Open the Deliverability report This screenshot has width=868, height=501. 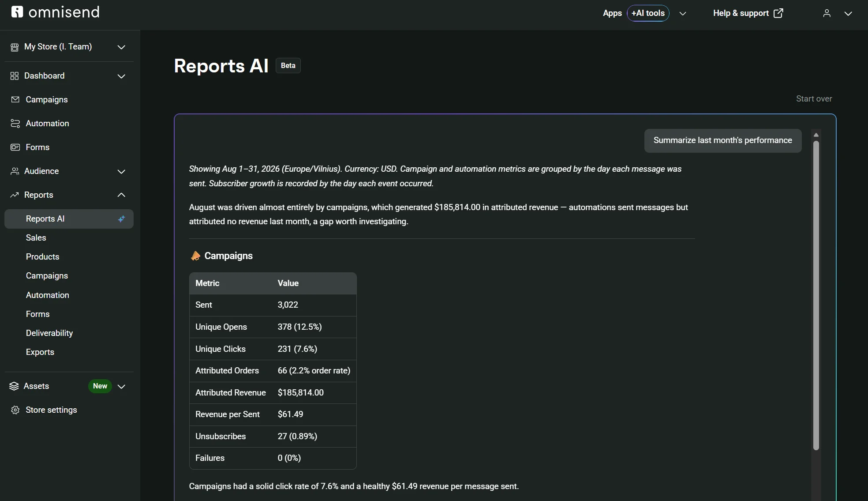click(49, 333)
